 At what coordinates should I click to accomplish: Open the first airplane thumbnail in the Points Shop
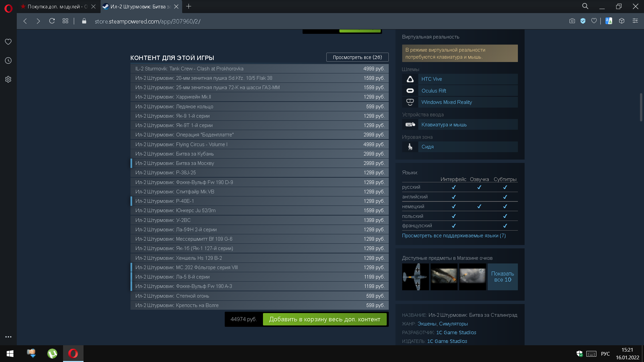(x=415, y=277)
